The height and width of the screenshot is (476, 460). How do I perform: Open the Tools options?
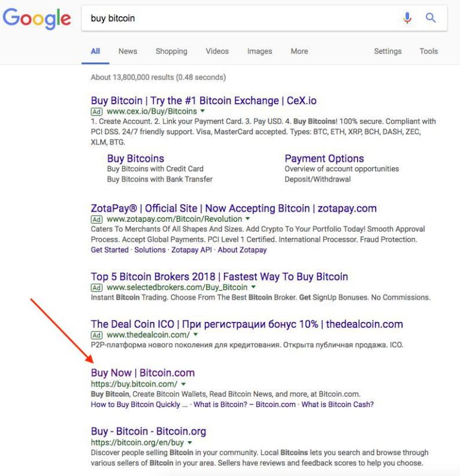tap(428, 51)
